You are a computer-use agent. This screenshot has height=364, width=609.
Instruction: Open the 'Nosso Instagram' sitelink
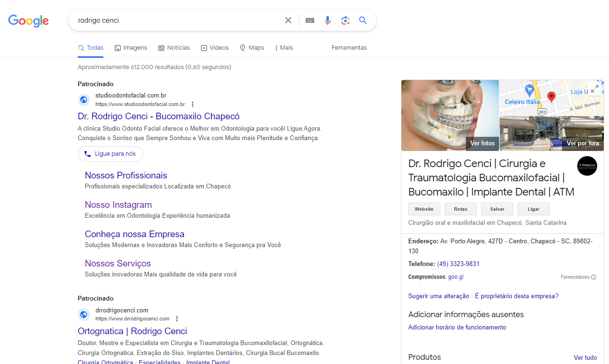pos(118,205)
